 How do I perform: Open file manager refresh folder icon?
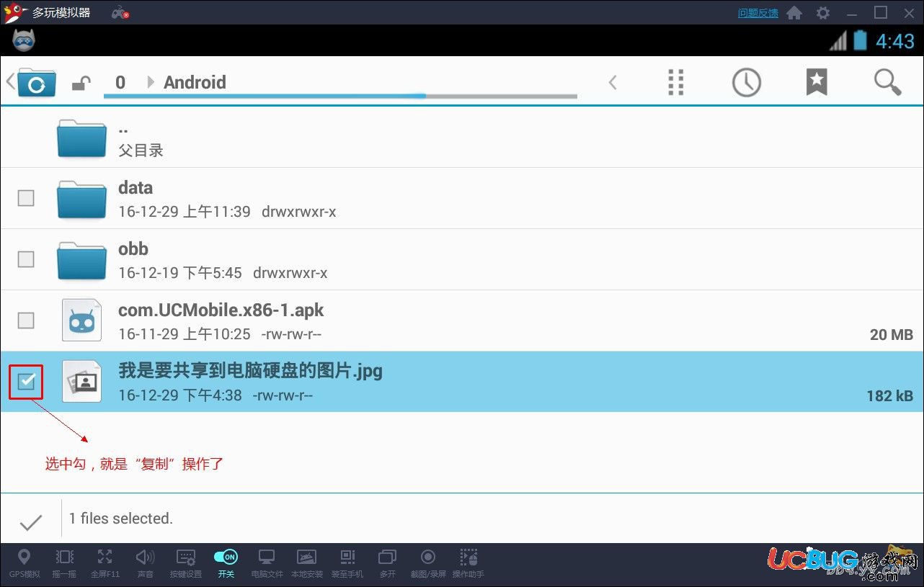36,83
